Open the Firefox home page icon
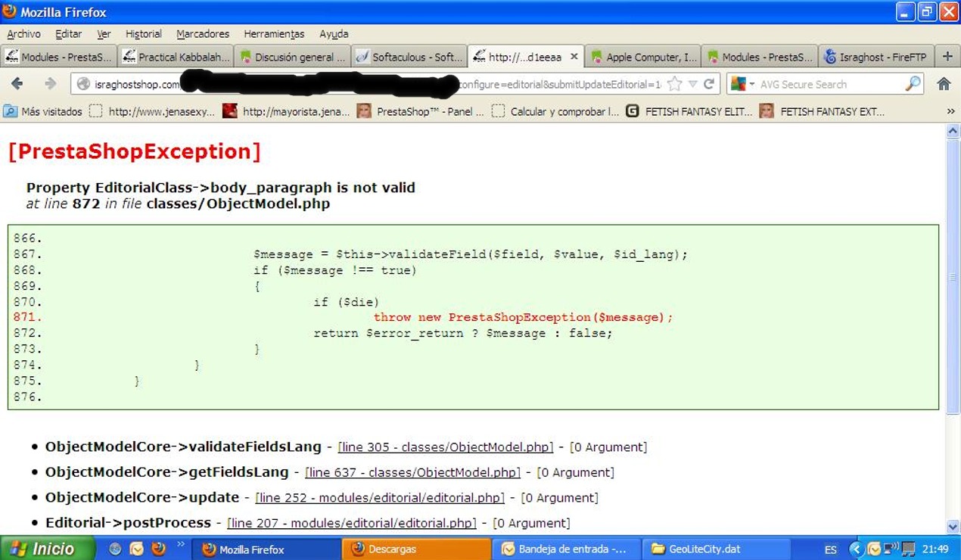This screenshot has width=961, height=560. click(x=944, y=84)
